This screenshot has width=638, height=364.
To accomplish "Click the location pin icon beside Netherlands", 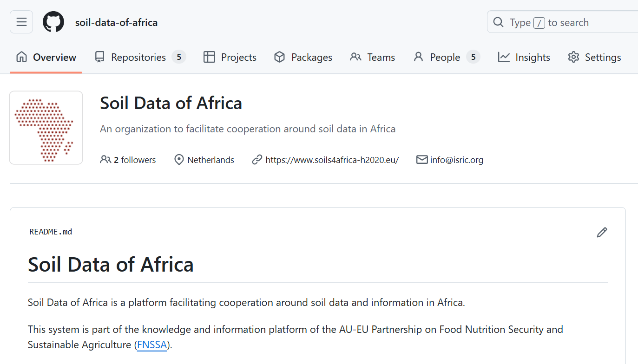I will point(179,160).
